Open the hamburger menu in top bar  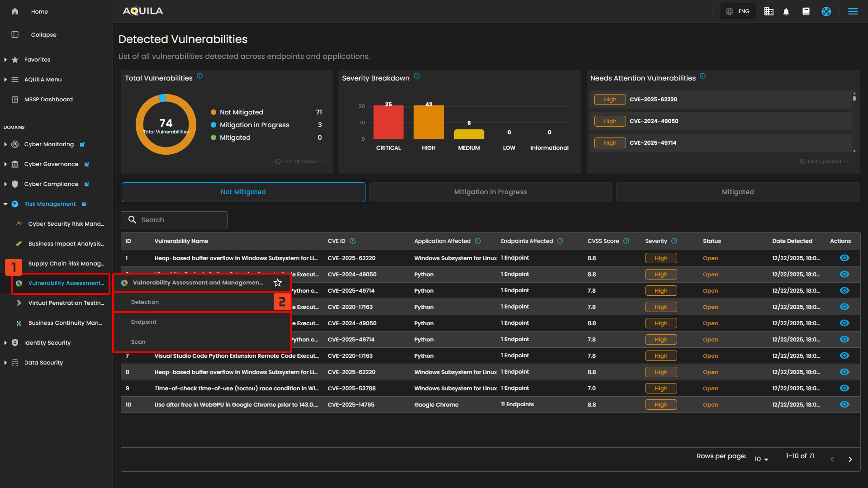click(x=853, y=12)
